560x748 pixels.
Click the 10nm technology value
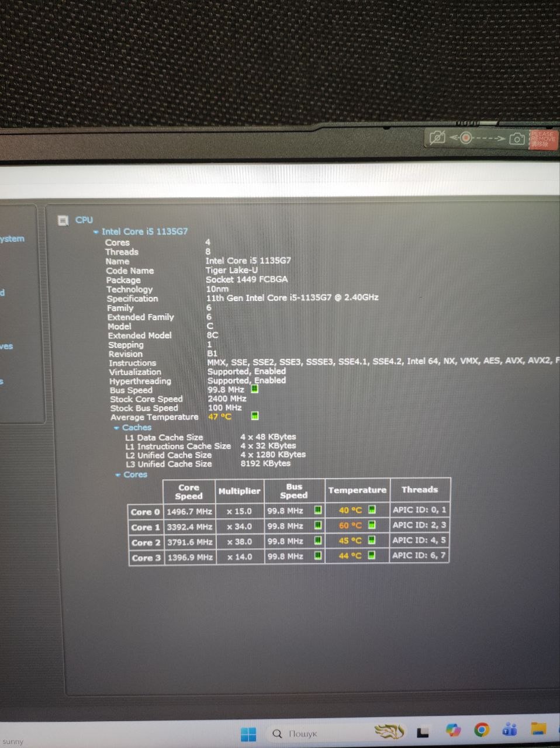[217, 289]
